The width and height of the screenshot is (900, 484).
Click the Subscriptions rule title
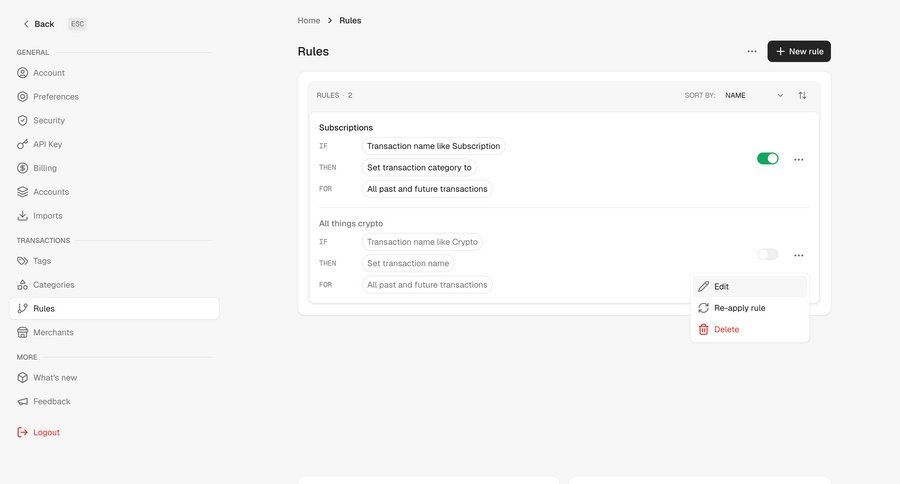click(346, 127)
